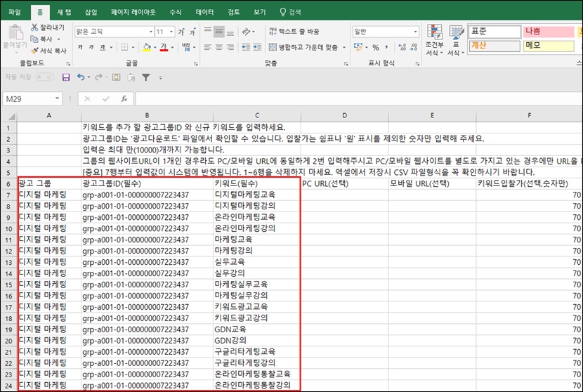Open Format as Table (표 서식)
Viewport: 583px width, 392px height.
click(x=456, y=40)
